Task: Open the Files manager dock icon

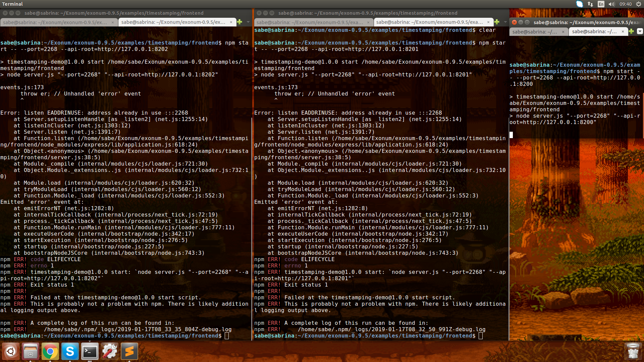Action: tap(30, 351)
